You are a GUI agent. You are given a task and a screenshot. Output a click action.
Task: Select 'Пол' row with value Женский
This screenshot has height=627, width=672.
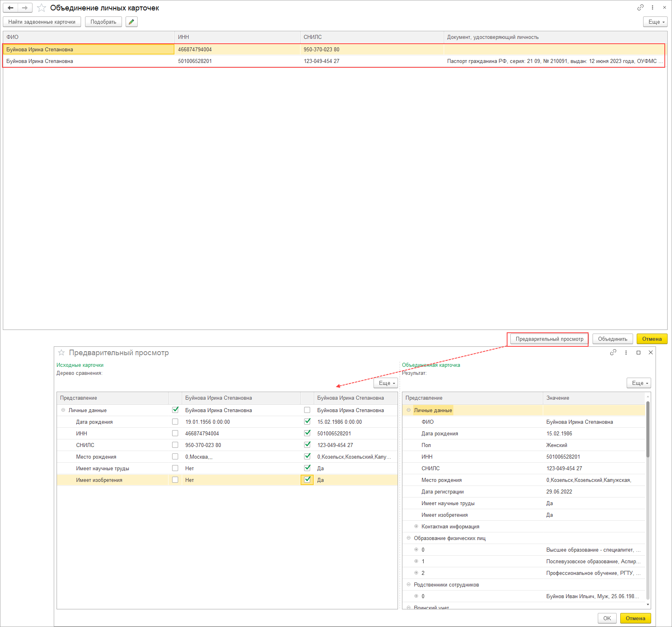(524, 445)
